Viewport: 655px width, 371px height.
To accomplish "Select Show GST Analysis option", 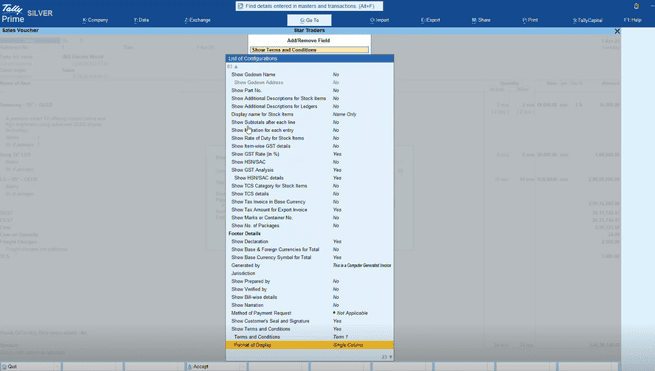I will pyautogui.click(x=310, y=170).
